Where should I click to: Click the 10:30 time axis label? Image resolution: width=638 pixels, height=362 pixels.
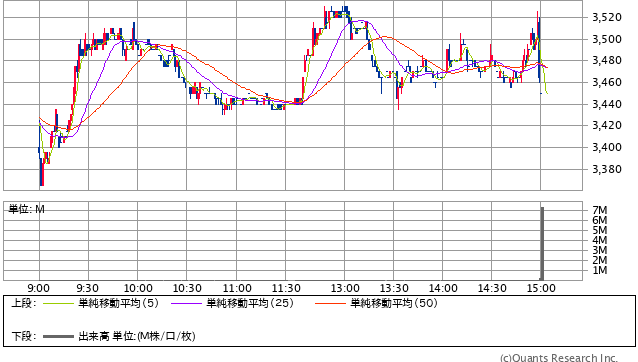187,288
